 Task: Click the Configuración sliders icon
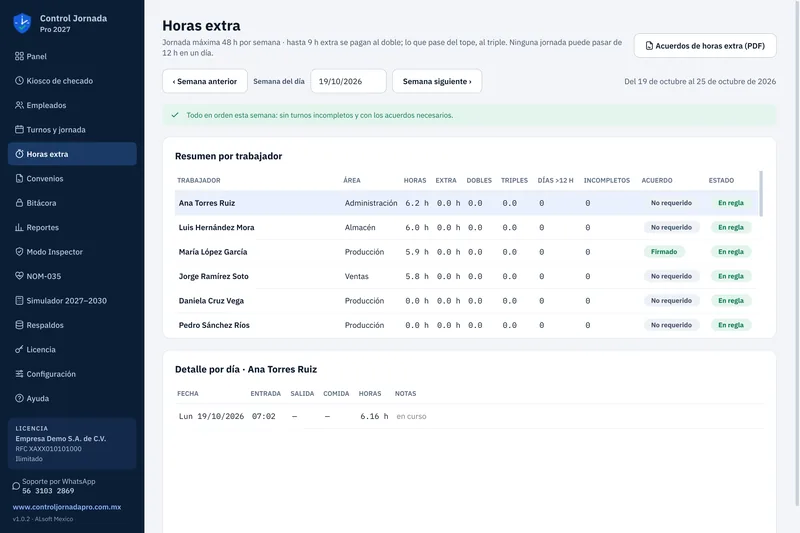[x=19, y=374]
